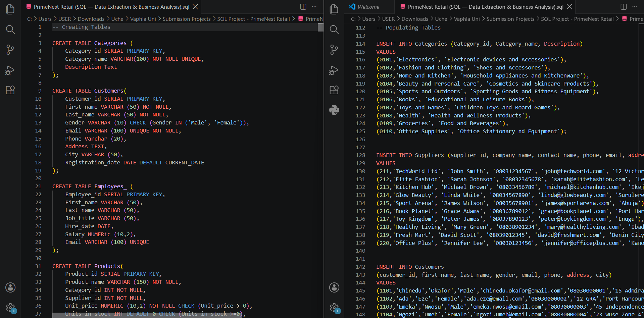Open 'SQL Project - PrimeNest Retail' breadcrumb in left window
644x318 pixels.
(253, 19)
